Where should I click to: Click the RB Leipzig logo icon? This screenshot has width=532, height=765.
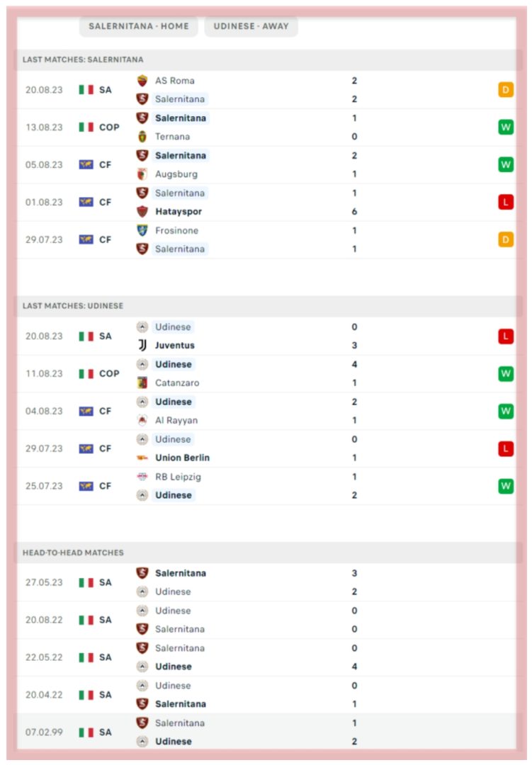[x=142, y=477]
